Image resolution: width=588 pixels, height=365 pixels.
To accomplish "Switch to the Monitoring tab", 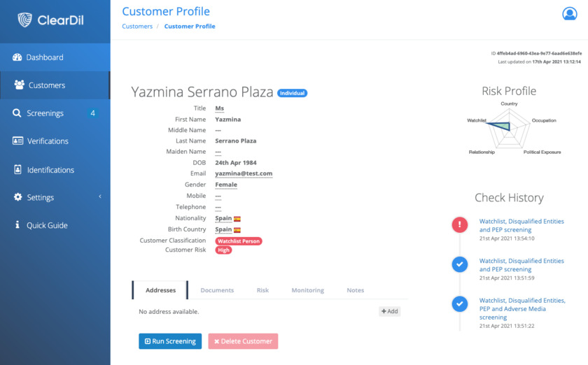I will [307, 290].
